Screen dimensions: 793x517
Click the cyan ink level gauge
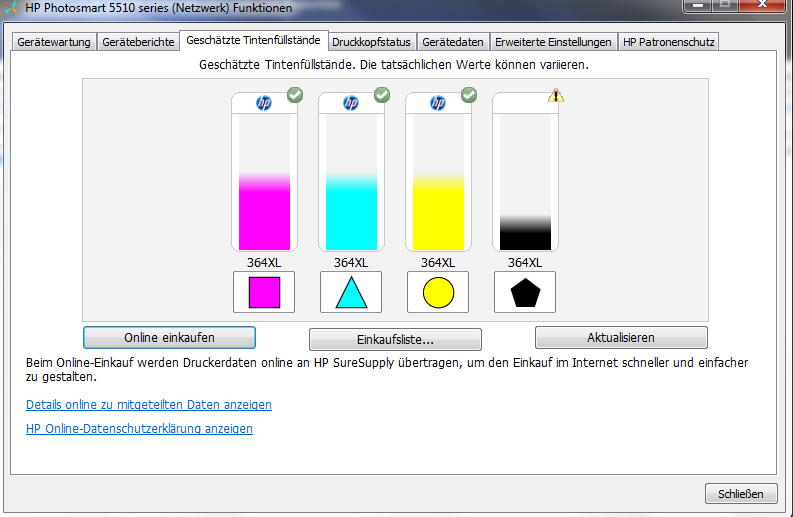(351, 182)
